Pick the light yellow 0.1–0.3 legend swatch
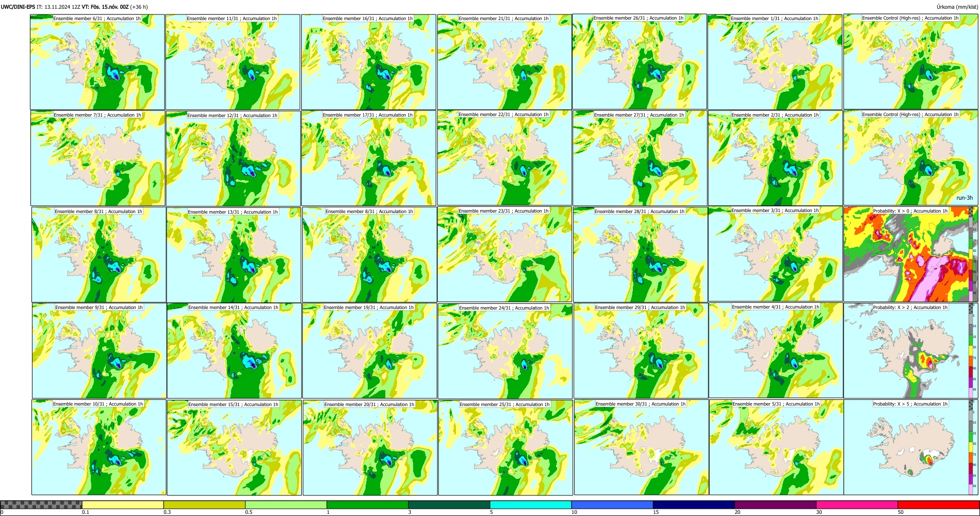Image resolution: width=980 pixels, height=516 pixels. pyautogui.click(x=123, y=505)
